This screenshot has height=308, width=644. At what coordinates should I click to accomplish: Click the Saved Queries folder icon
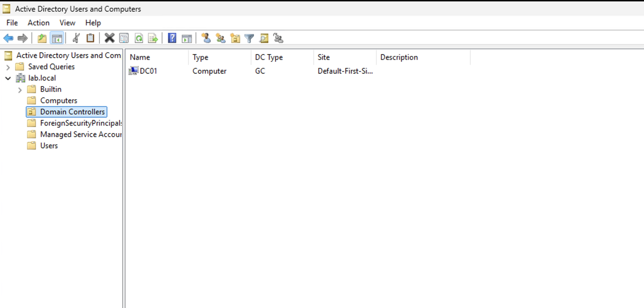click(x=20, y=67)
